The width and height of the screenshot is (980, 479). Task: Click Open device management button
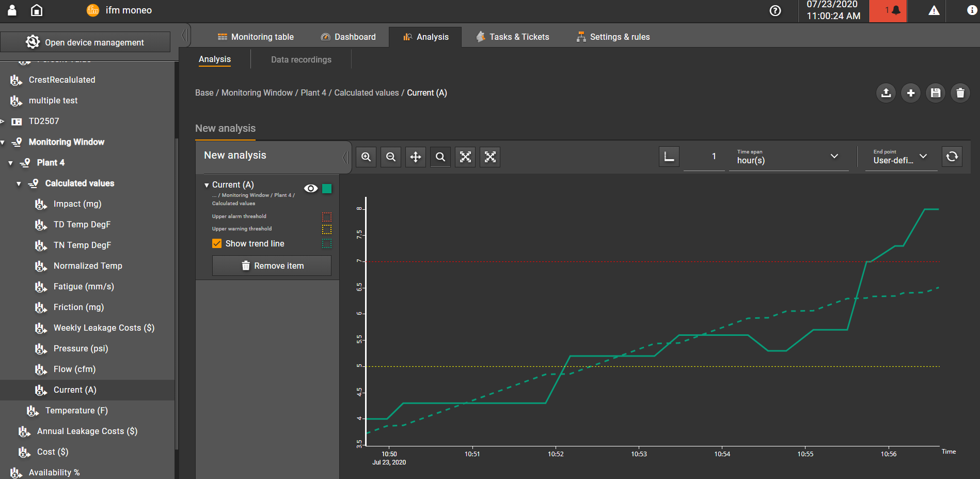(85, 42)
